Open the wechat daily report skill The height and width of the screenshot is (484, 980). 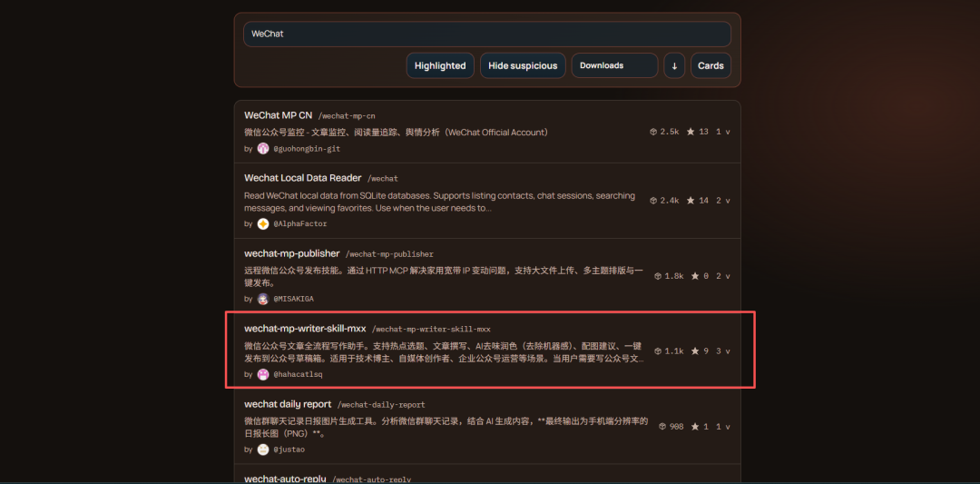(289, 404)
